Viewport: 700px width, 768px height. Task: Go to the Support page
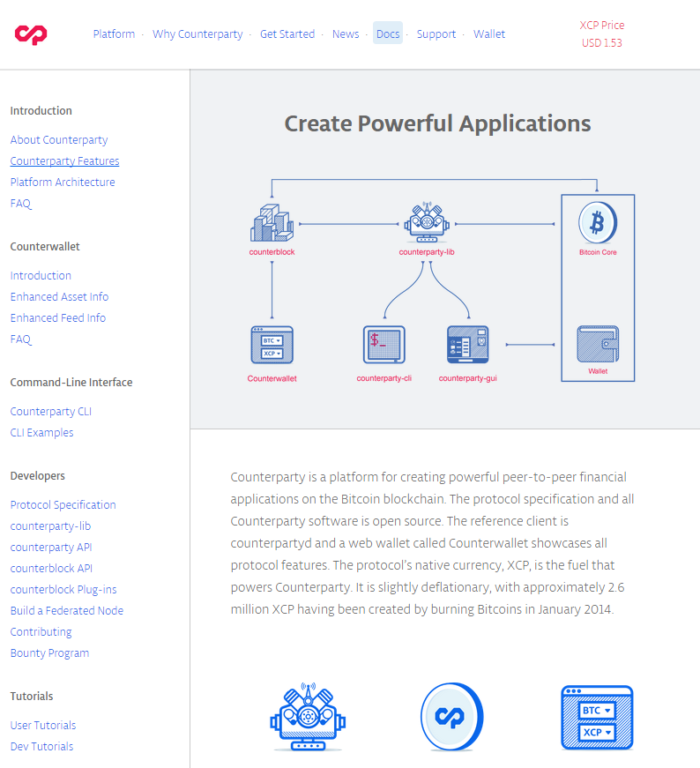pyautogui.click(x=436, y=34)
